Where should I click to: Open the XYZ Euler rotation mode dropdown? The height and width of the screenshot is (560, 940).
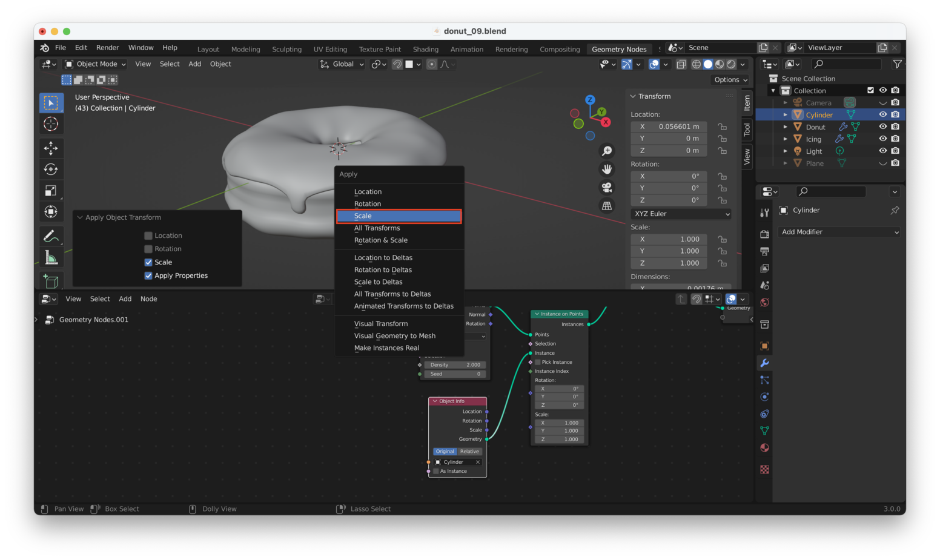(x=681, y=214)
